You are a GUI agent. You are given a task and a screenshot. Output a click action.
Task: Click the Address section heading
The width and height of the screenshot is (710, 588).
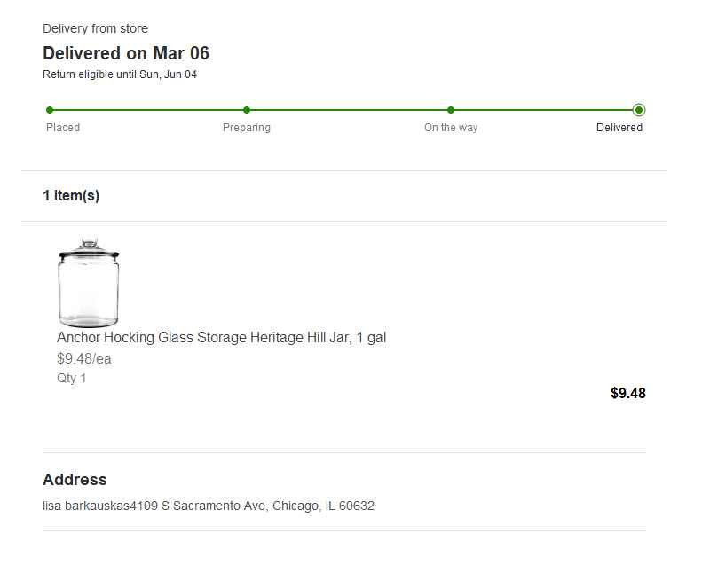pos(75,480)
